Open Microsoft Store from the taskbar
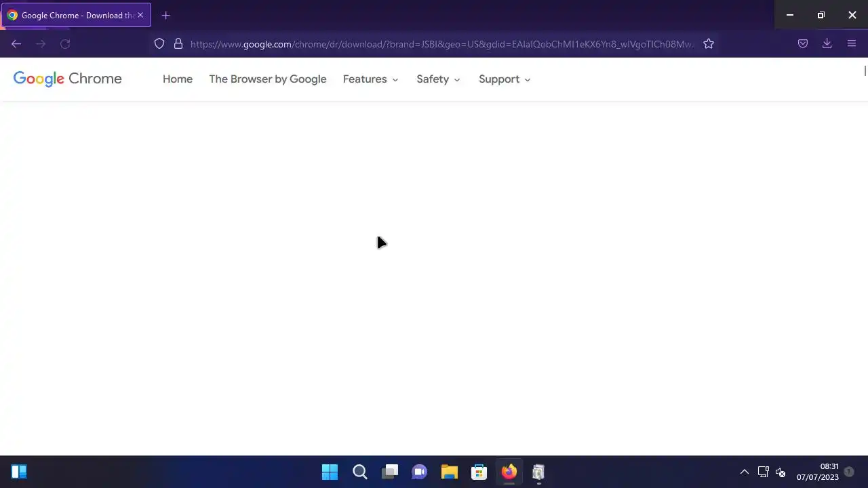Image resolution: width=868 pixels, height=488 pixels. pos(479,472)
